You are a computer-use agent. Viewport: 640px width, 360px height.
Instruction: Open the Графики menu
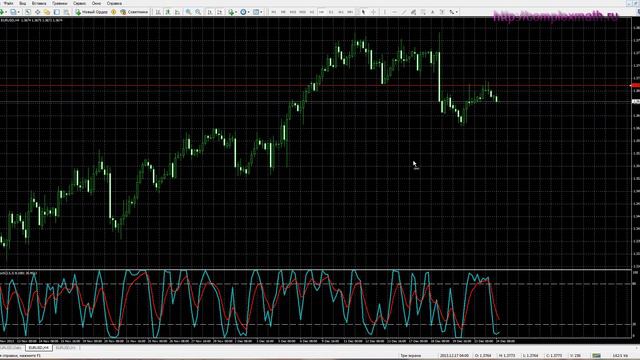point(60,3)
